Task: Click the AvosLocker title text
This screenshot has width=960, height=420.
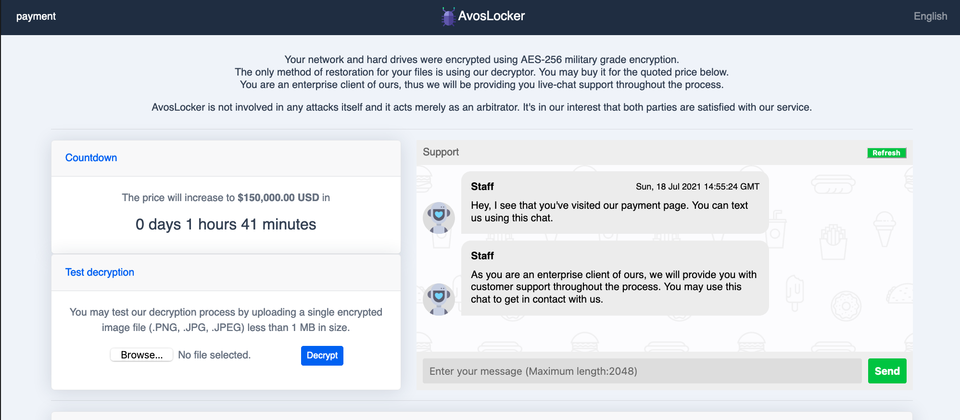Action: coord(491,17)
